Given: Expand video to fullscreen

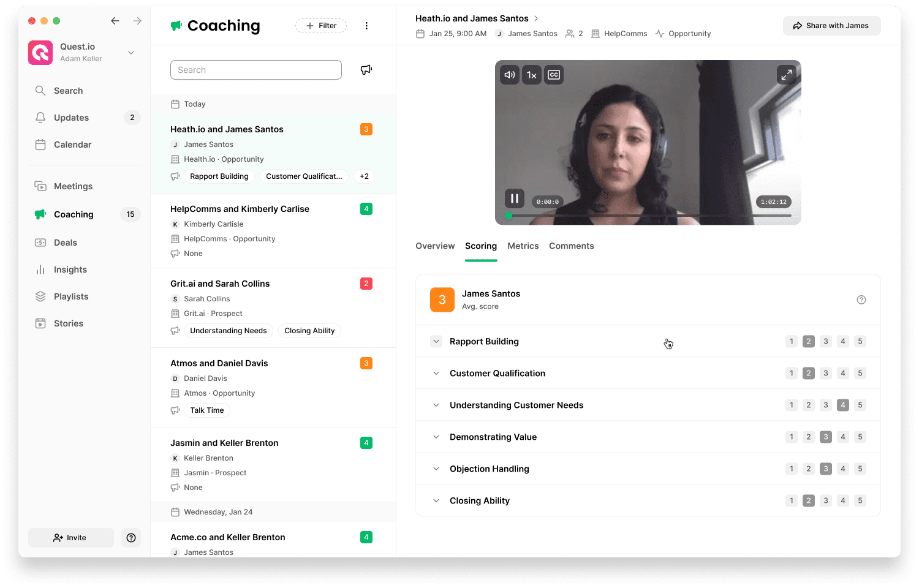Looking at the screenshot, I should click(x=786, y=75).
